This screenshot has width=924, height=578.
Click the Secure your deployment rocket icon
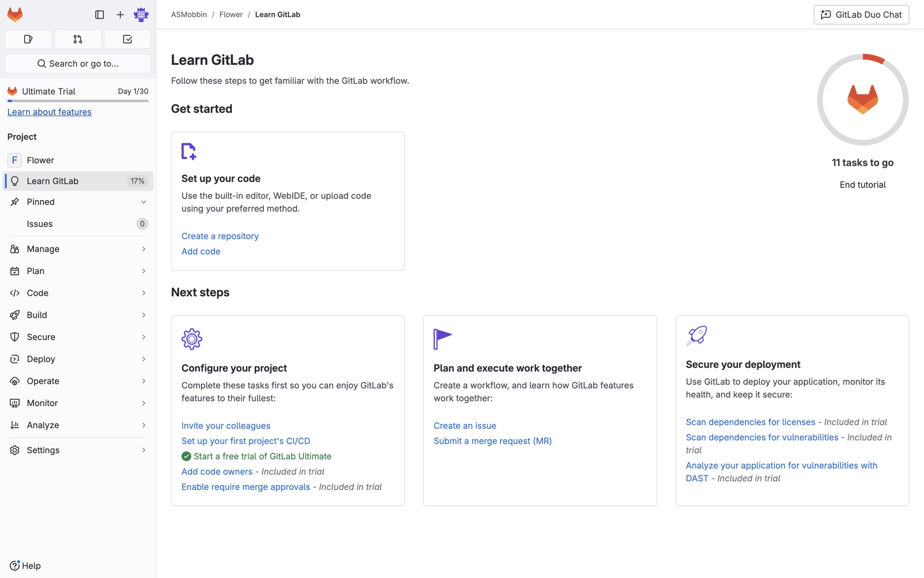coord(696,336)
